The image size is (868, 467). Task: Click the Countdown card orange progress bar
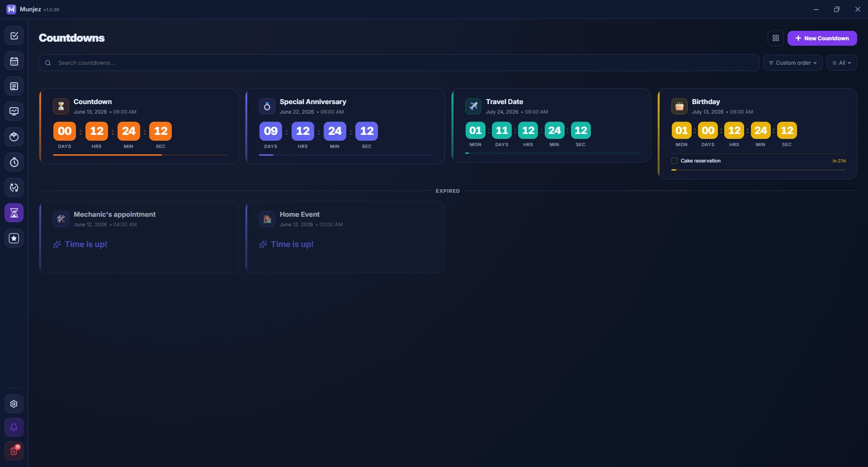[140, 155]
